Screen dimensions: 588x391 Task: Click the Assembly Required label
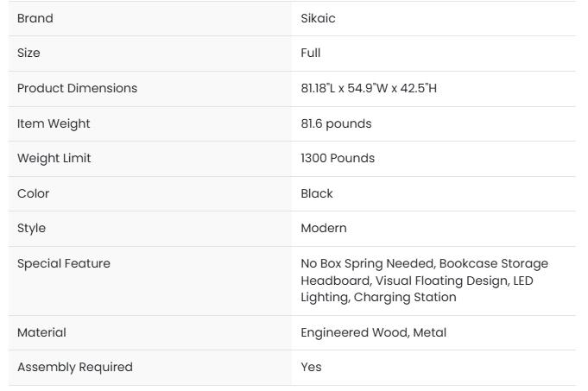coord(75,367)
